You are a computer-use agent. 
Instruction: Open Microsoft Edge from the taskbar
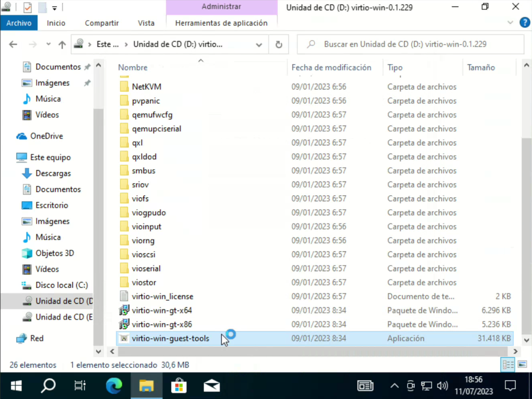click(114, 386)
